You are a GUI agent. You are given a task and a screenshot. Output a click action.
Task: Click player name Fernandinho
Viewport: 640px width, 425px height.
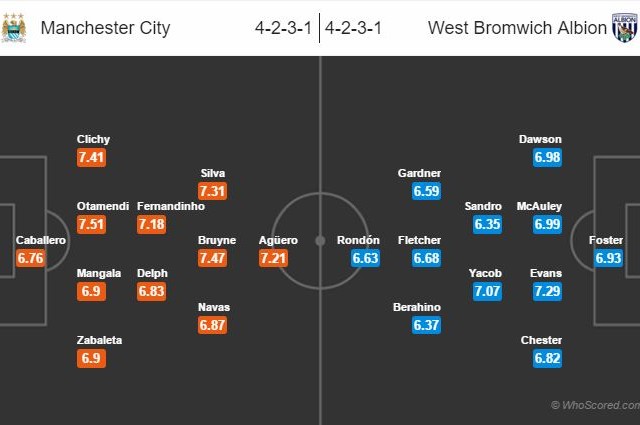coord(171,206)
